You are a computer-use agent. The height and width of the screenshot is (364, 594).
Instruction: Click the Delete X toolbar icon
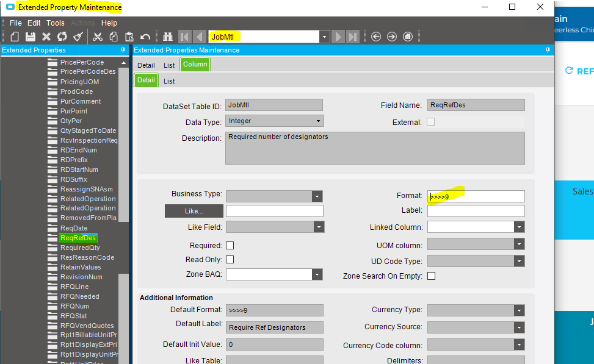(x=46, y=37)
